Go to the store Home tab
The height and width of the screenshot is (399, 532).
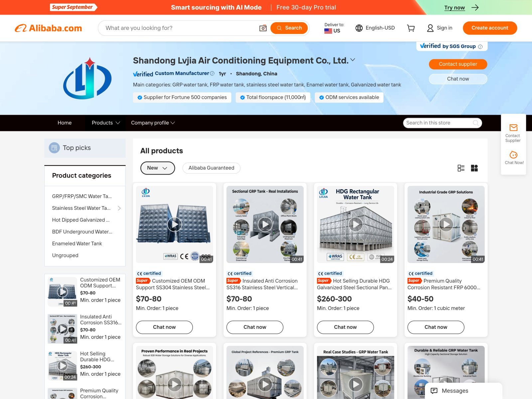[65, 123]
